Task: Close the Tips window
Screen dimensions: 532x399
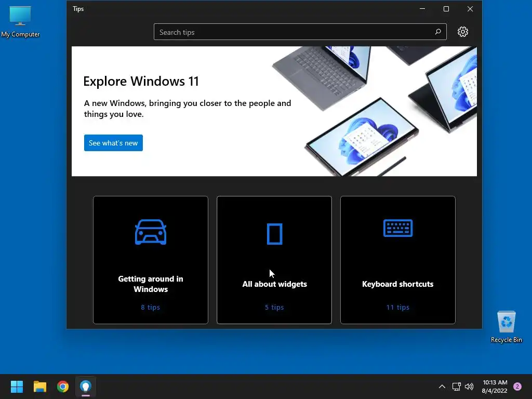Action: point(470,9)
